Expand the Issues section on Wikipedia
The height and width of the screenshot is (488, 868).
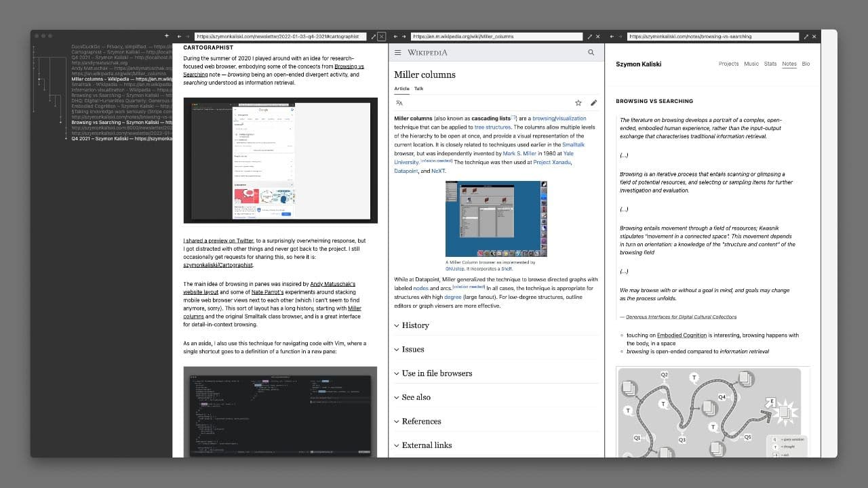496,349
